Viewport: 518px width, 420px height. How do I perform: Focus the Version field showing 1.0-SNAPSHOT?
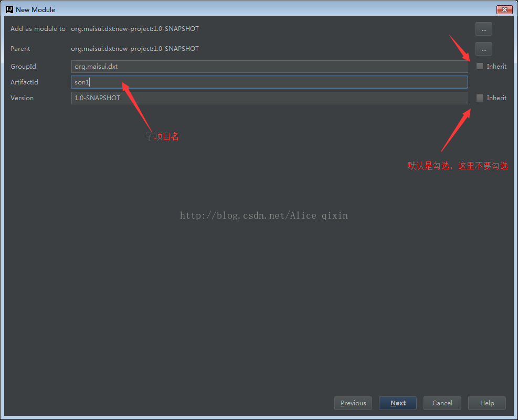pyautogui.click(x=269, y=98)
